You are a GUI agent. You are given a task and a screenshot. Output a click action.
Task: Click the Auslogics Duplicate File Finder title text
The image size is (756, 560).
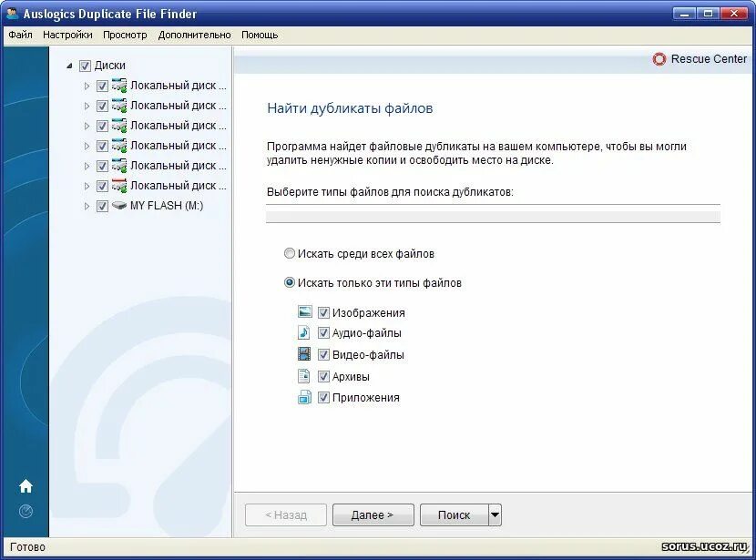tap(110, 14)
